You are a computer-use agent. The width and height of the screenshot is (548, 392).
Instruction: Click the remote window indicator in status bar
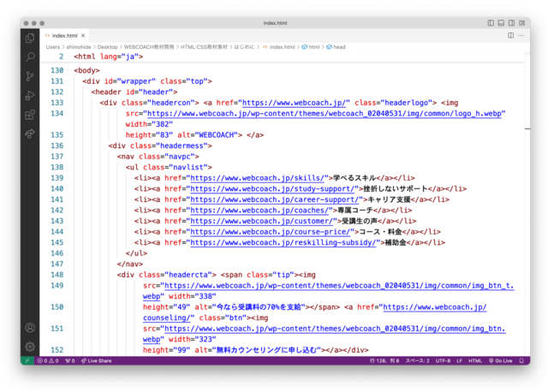pos(27,360)
